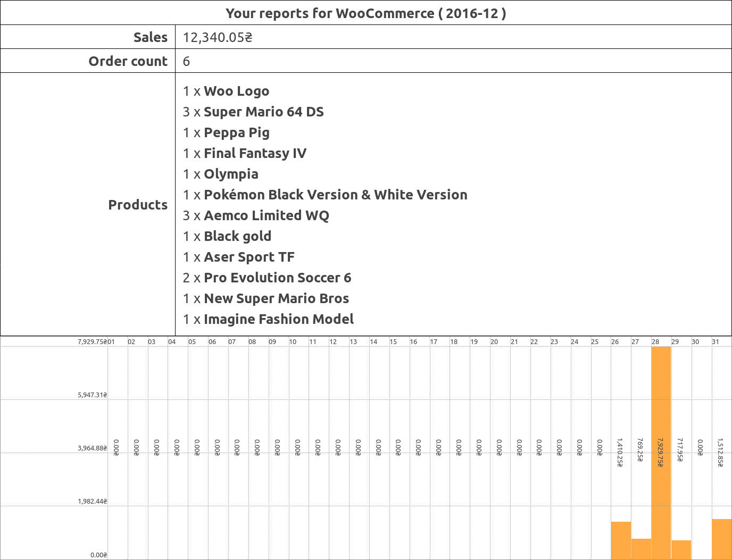Click the Woo Logo product line
732x560 pixels.
tap(226, 91)
